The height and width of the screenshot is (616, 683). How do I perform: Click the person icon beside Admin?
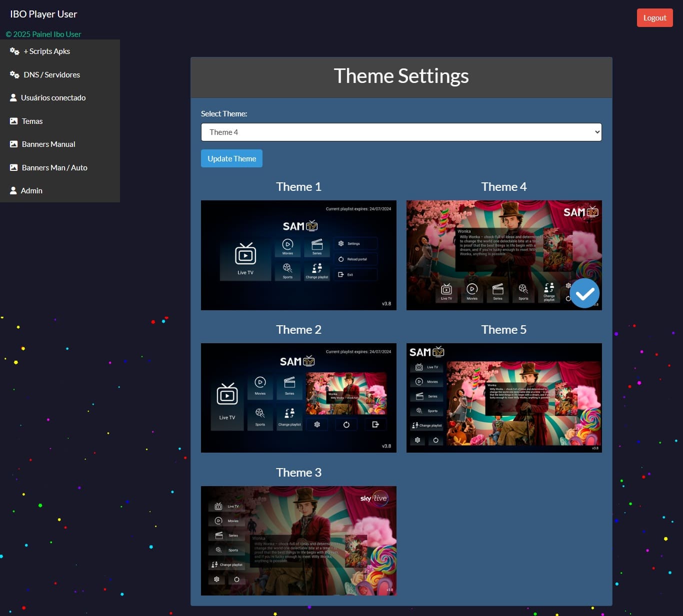point(13,191)
